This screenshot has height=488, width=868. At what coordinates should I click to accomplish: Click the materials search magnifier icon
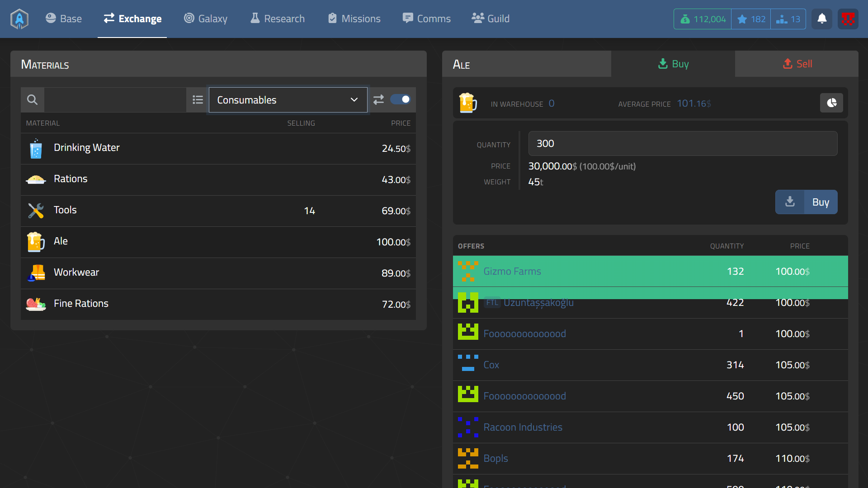pyautogui.click(x=32, y=100)
